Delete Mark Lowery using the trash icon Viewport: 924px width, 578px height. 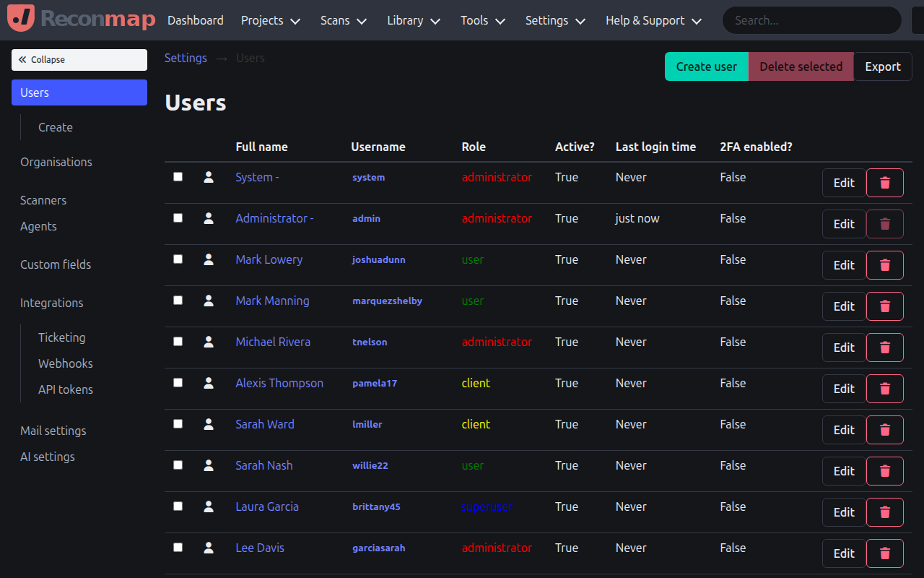click(884, 264)
